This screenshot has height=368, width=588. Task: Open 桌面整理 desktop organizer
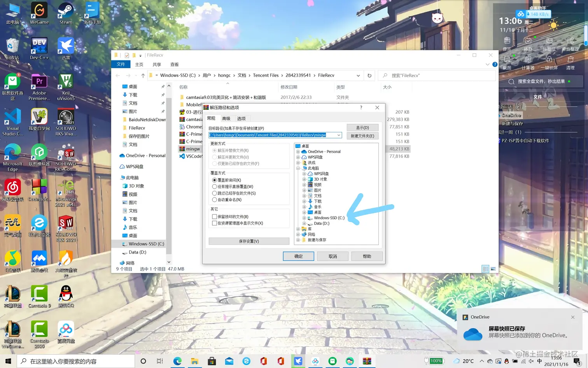(x=570, y=44)
